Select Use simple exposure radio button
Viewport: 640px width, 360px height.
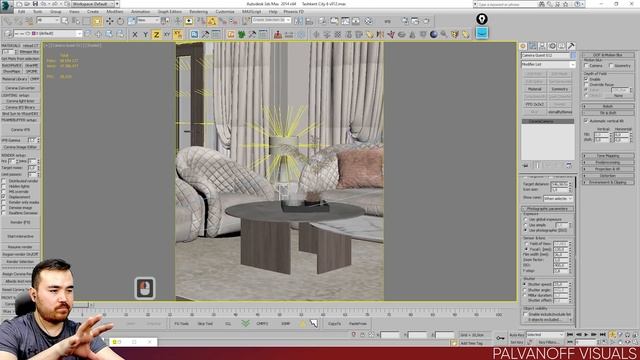coord(526,225)
